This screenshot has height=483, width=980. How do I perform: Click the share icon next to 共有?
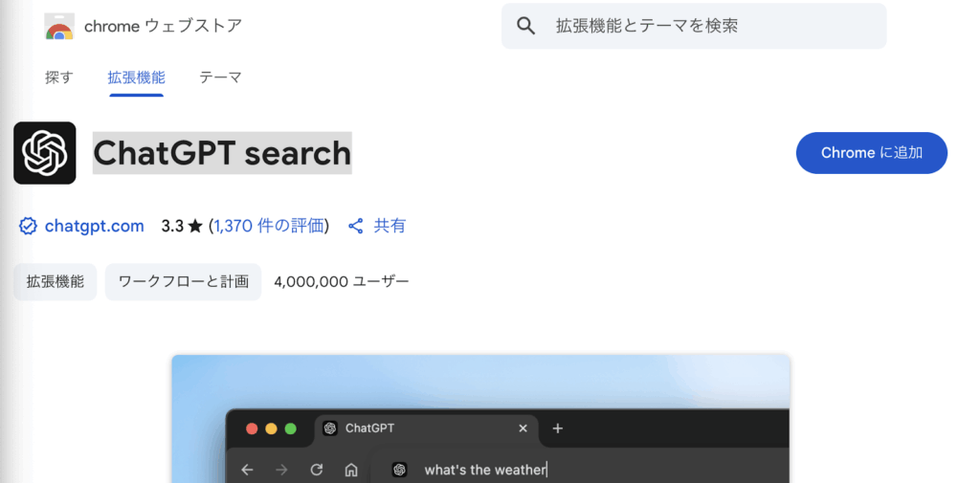[x=356, y=226]
